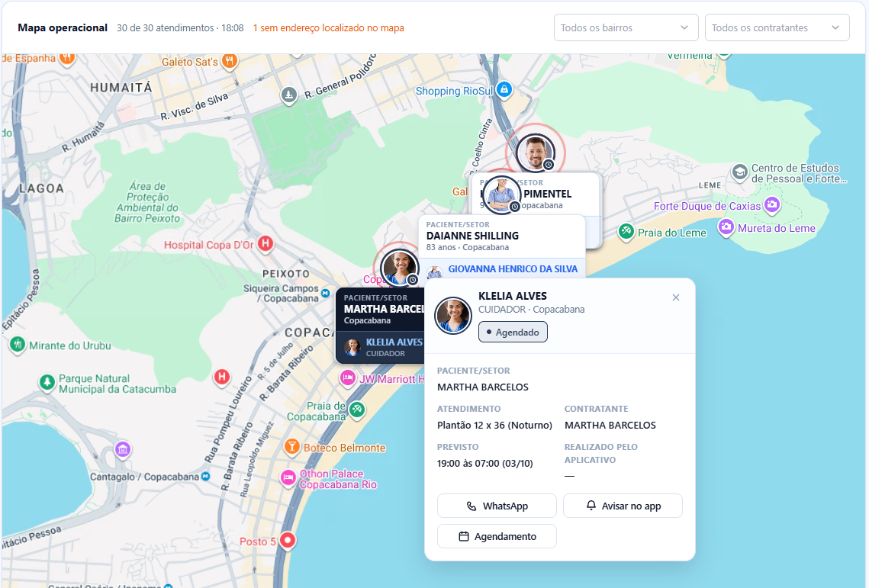Click the LEME neighborhood label

tap(710, 185)
